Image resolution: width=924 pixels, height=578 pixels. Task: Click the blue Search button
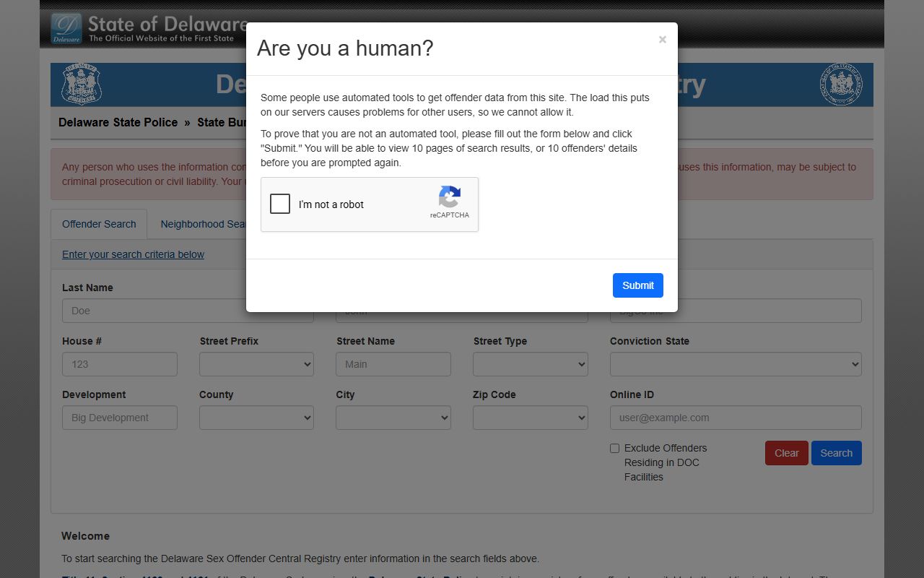coord(836,453)
